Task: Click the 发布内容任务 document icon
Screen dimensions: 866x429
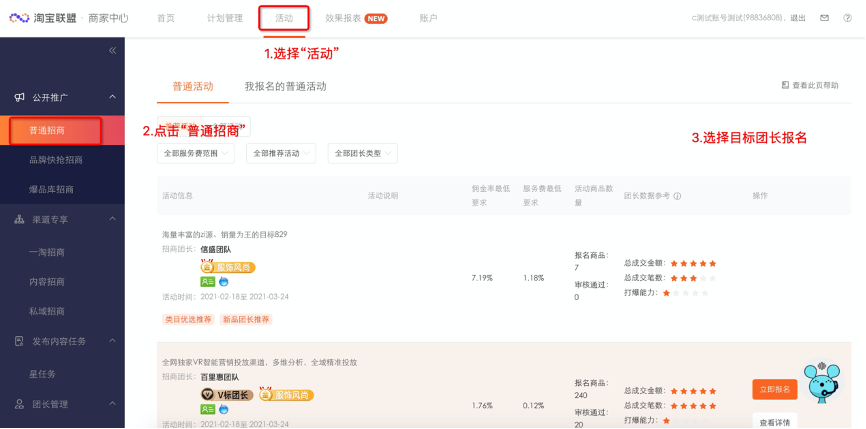Action: click(19, 341)
